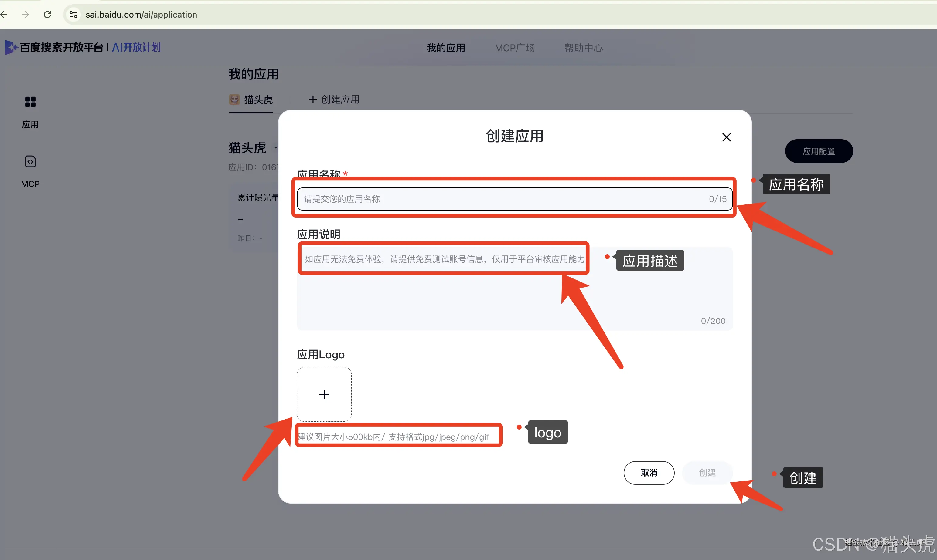Close the 创建应用 dialog with X
This screenshot has height=560, width=937.
tap(726, 137)
